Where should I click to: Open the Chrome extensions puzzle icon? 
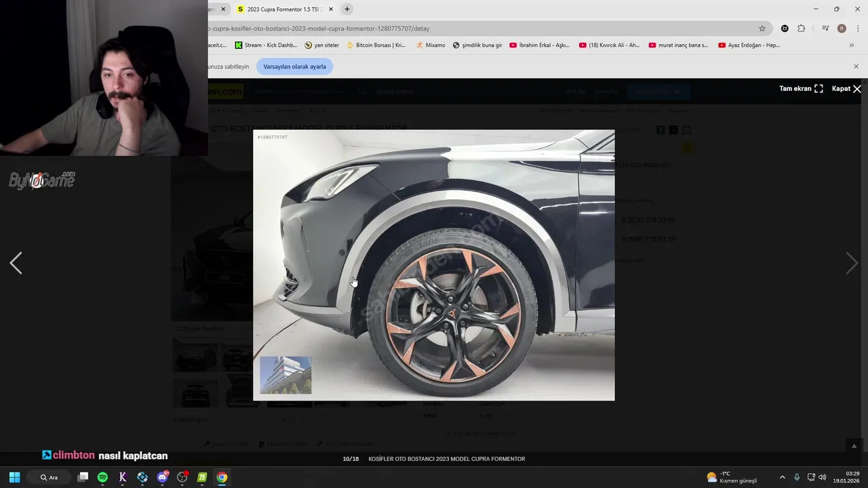pyautogui.click(x=801, y=28)
